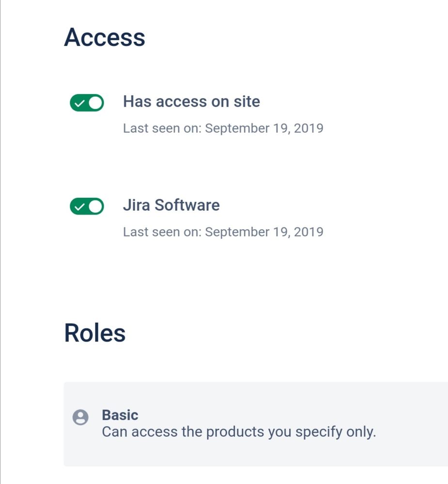Image resolution: width=448 pixels, height=484 pixels.
Task: Open the Roles section card
Action: 223,422
